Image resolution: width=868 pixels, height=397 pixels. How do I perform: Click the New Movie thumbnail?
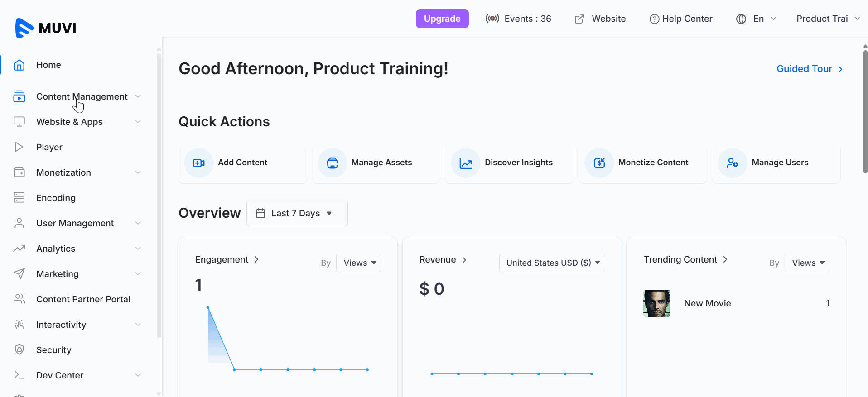[x=656, y=303]
